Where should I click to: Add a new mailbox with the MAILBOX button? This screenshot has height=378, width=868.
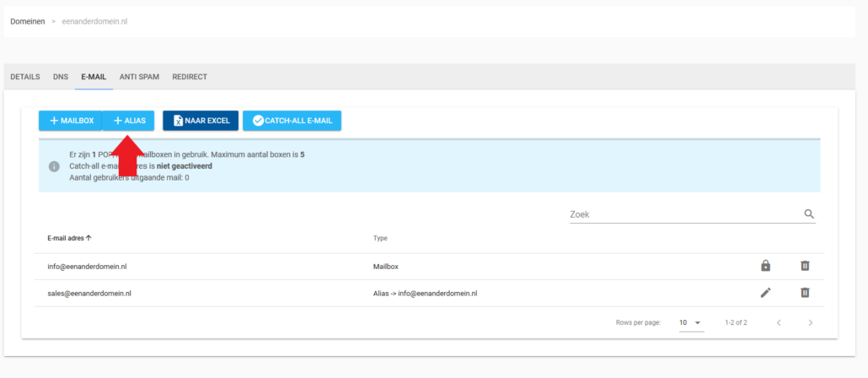click(x=71, y=121)
